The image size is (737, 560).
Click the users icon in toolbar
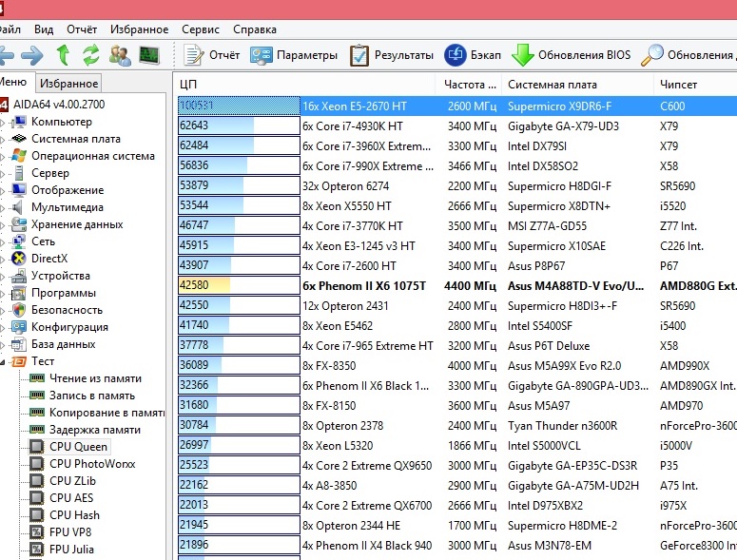tap(120, 55)
